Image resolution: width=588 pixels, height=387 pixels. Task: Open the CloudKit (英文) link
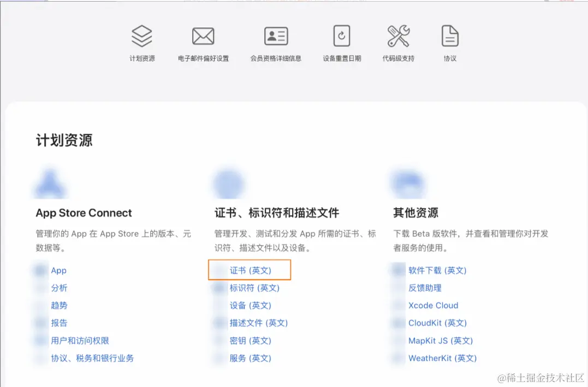click(437, 323)
